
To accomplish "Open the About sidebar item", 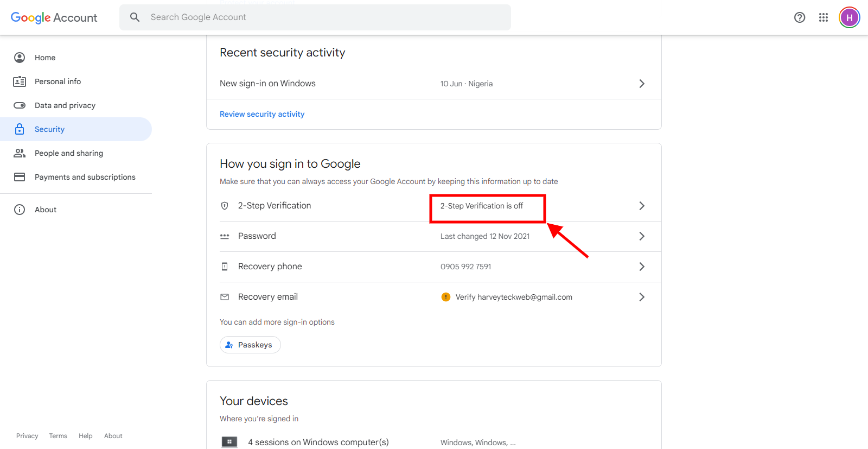I will [x=46, y=210].
